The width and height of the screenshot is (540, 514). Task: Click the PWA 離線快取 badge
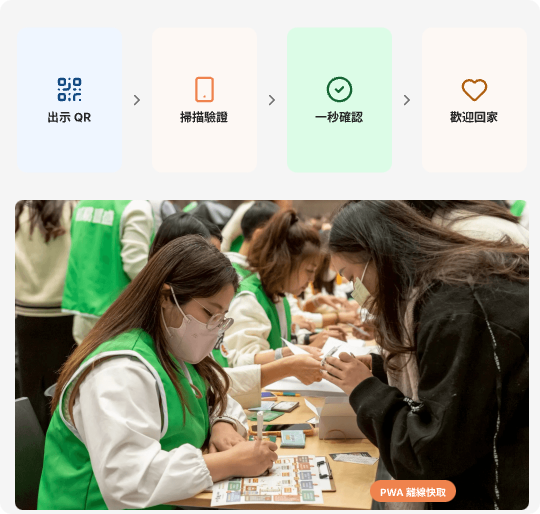[x=413, y=492]
